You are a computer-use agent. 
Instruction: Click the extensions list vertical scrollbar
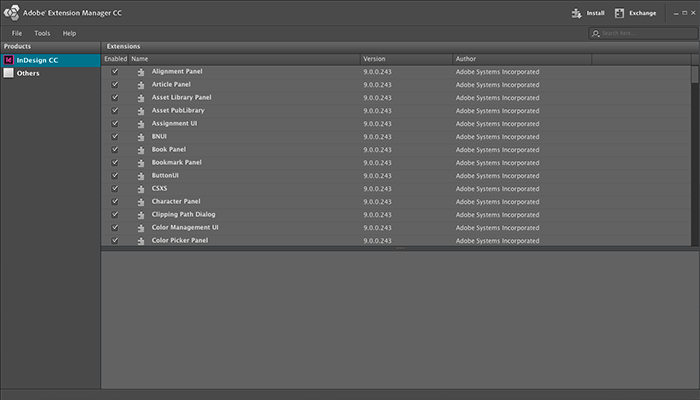(695, 155)
